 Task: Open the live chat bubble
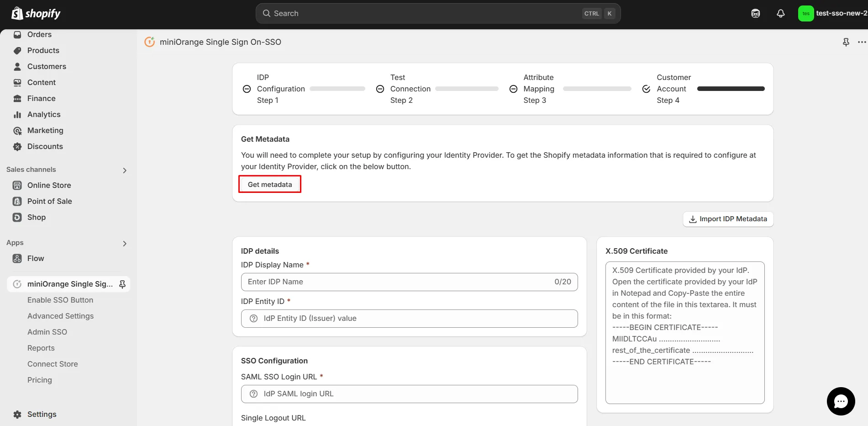coord(841,401)
